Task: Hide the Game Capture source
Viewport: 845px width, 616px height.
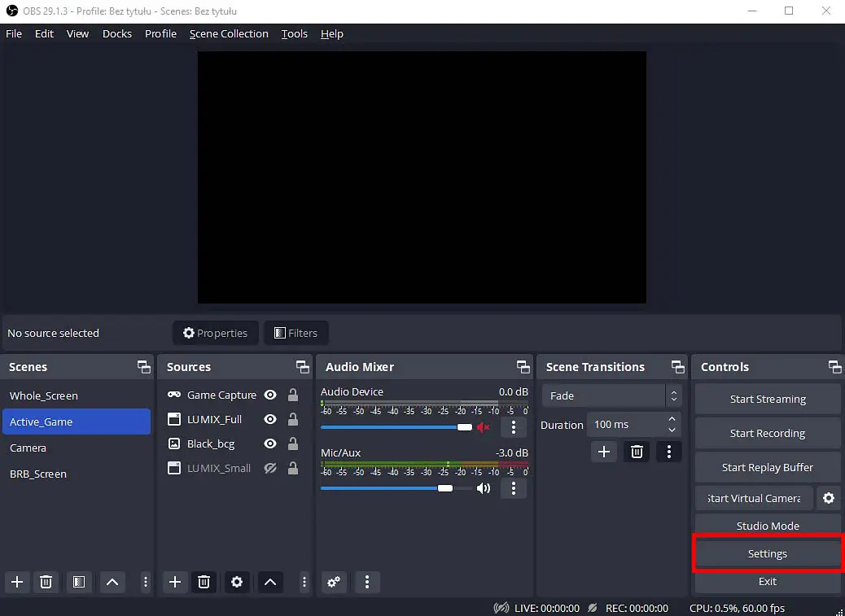Action: tap(270, 395)
